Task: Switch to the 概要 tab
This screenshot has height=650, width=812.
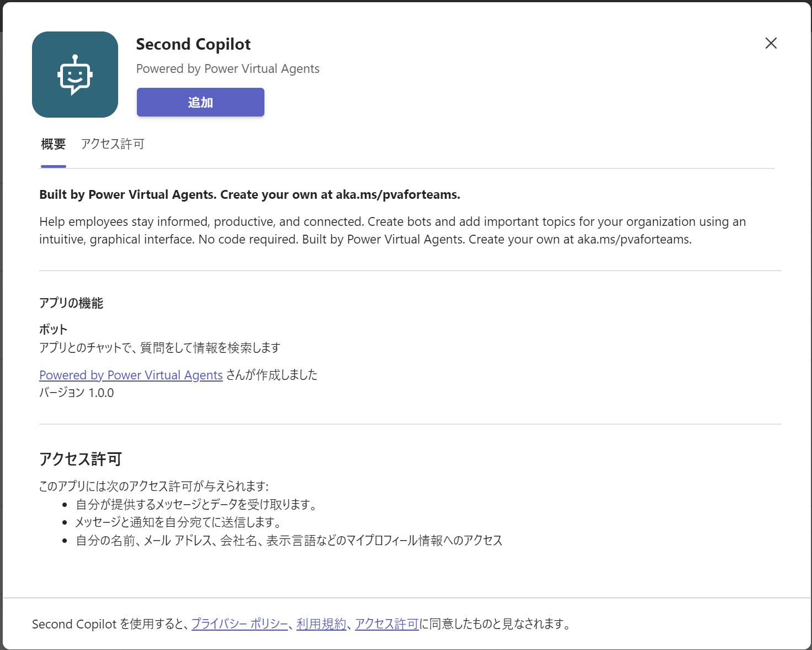Action: pyautogui.click(x=54, y=144)
